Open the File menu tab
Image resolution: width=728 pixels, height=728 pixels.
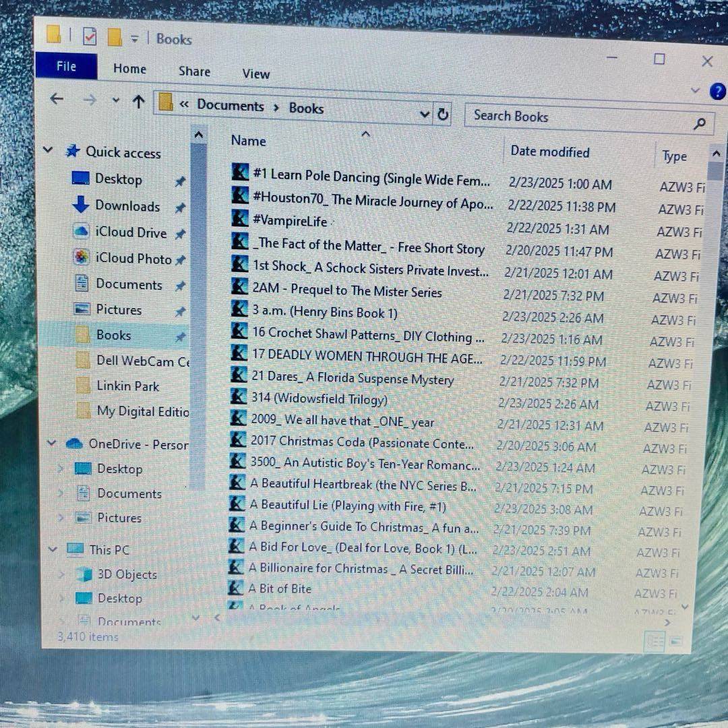[66, 66]
